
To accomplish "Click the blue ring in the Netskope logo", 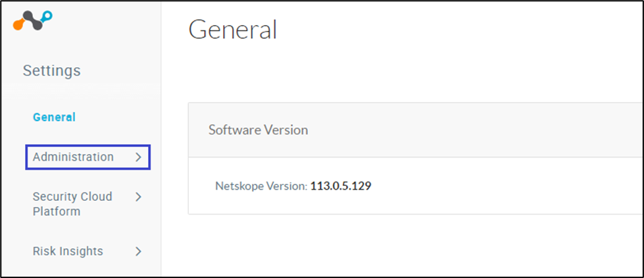I will tap(46, 16).
